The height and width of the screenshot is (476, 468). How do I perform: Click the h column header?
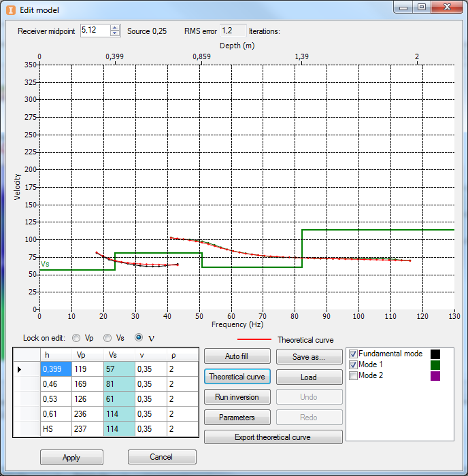point(56,355)
